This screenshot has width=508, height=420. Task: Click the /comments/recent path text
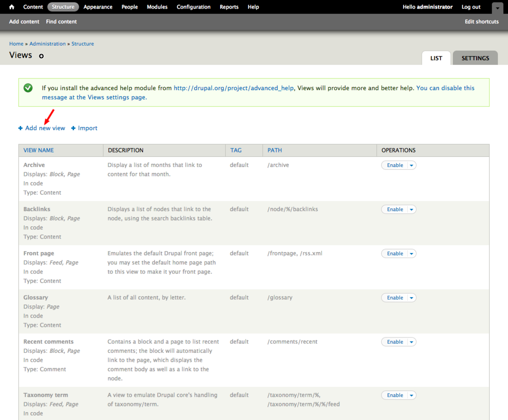292,342
